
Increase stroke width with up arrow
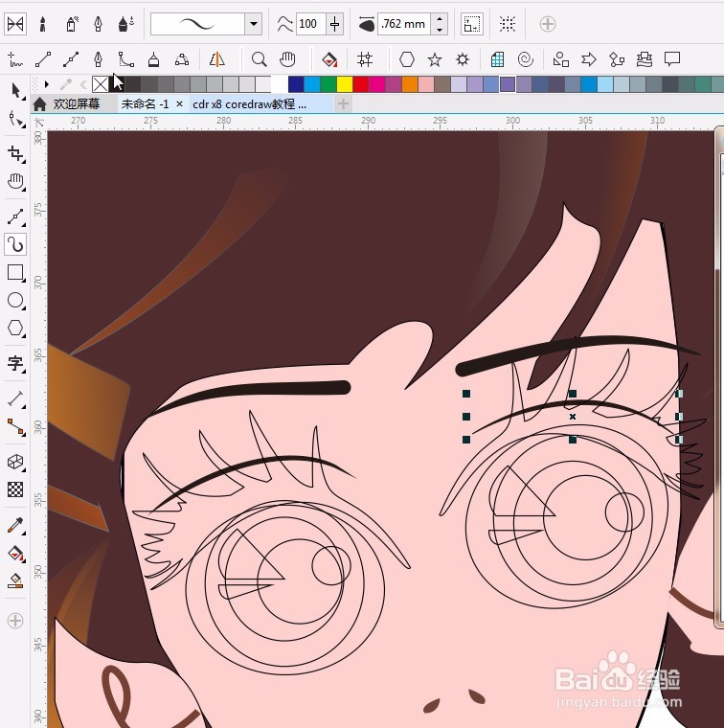(439, 18)
